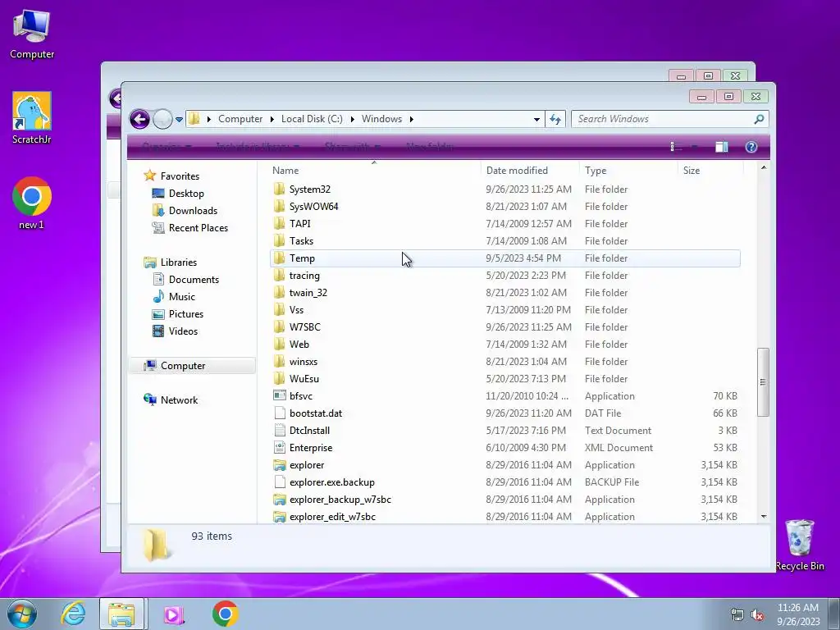Viewport: 840px width, 630px height.
Task: Open Videos library
Action: pos(183,331)
